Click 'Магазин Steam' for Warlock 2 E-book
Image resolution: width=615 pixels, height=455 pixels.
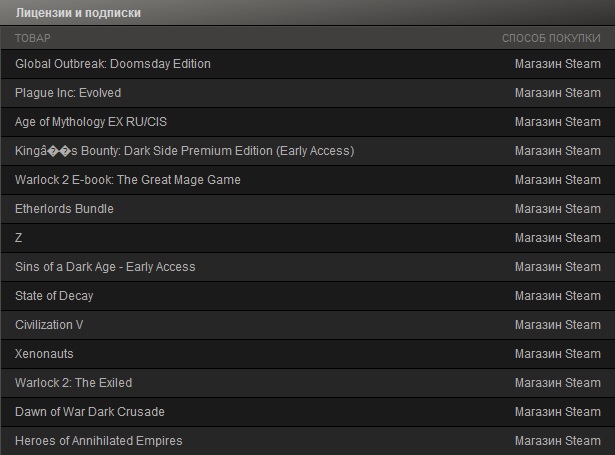558,180
